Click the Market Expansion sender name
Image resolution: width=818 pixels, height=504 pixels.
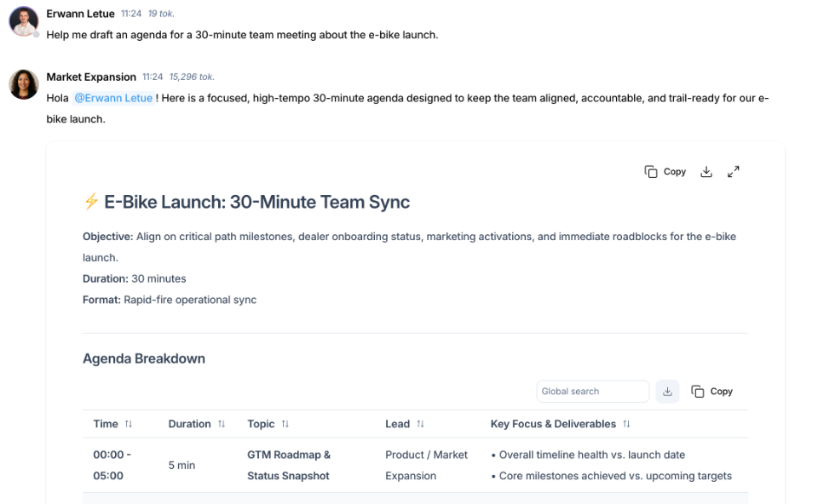(91, 77)
